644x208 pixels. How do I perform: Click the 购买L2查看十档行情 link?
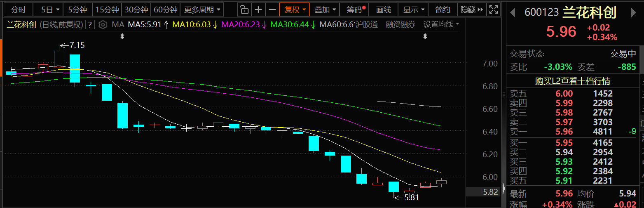pos(572,81)
